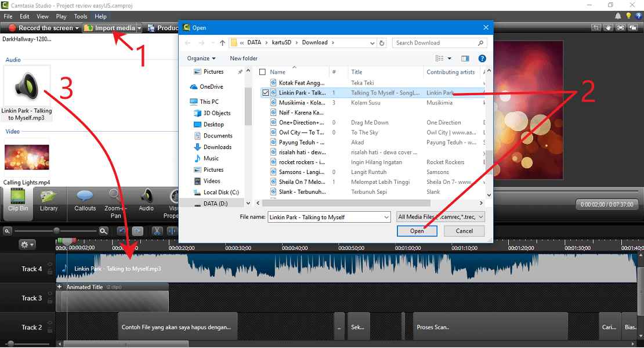The image size is (644, 348).
Task: Toggle the lock icon on Track 3
Action: [50, 301]
